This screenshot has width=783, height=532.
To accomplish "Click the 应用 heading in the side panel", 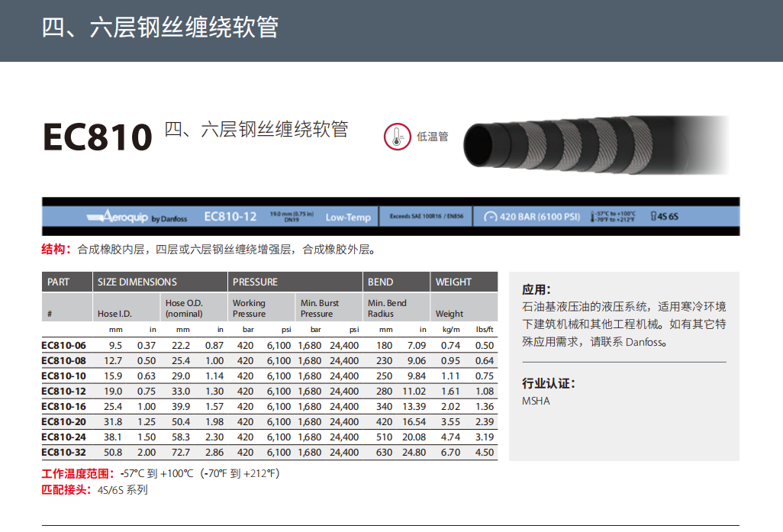I will point(536,289).
